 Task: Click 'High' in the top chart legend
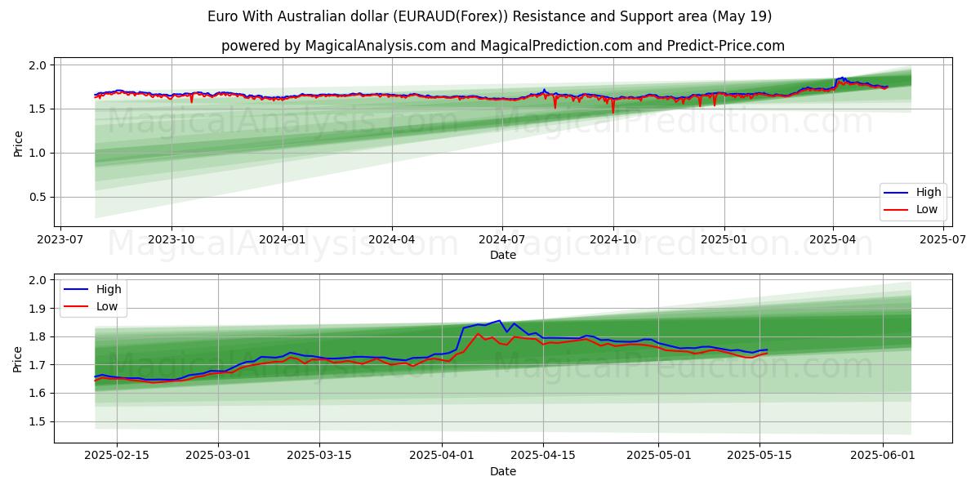click(929, 192)
